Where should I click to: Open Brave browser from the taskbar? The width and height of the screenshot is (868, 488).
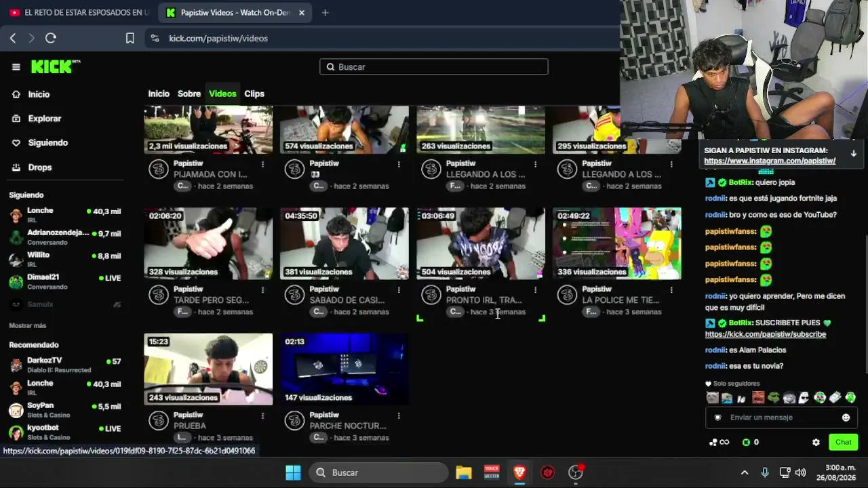[519, 472]
